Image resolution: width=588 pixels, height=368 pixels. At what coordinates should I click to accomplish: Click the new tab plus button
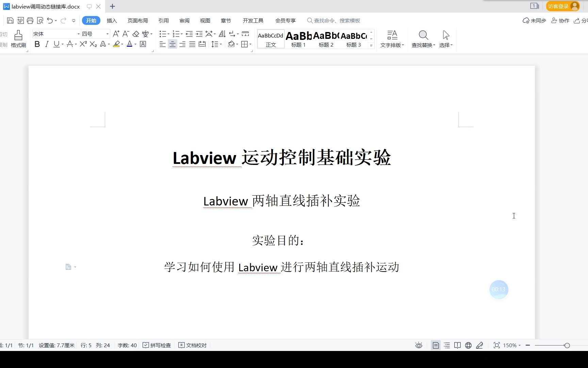(x=112, y=6)
